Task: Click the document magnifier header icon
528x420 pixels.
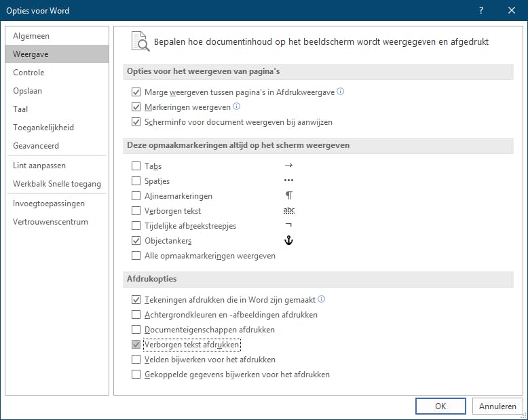Action: pos(140,41)
